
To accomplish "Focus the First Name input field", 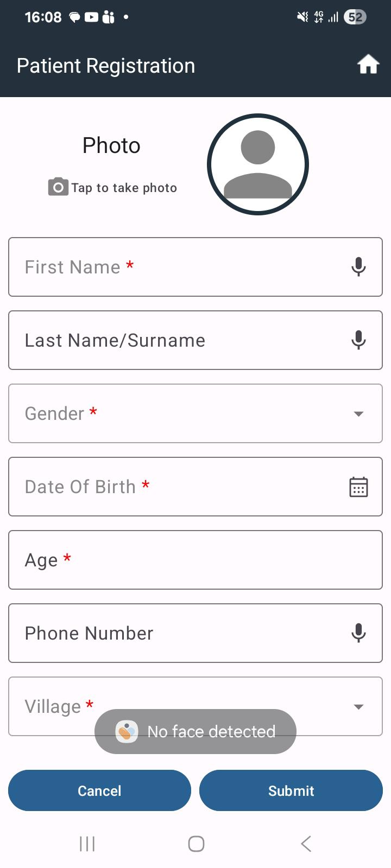I will click(195, 267).
